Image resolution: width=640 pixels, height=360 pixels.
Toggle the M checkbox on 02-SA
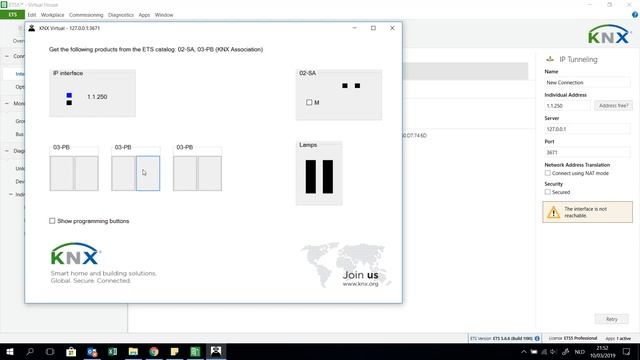[x=309, y=102]
